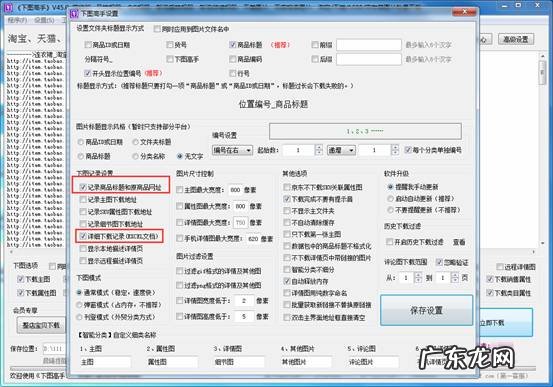This screenshot has height=387, width=553.
Task: Toggle 详细下载记录 (EXCEL文档) checkbox
Action: click(x=83, y=236)
